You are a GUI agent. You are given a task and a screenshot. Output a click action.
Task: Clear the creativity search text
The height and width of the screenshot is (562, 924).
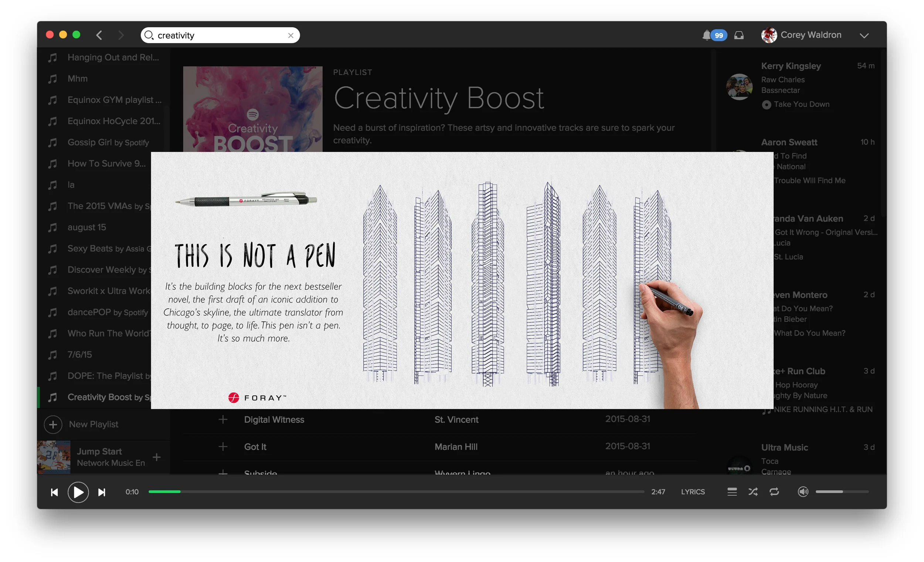[x=291, y=35]
